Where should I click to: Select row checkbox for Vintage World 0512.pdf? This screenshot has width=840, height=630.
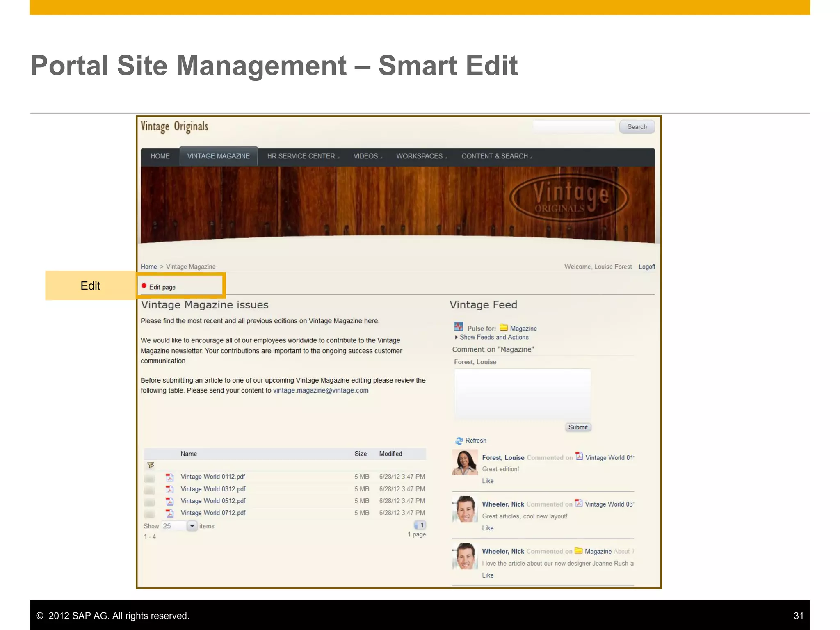[x=149, y=502]
